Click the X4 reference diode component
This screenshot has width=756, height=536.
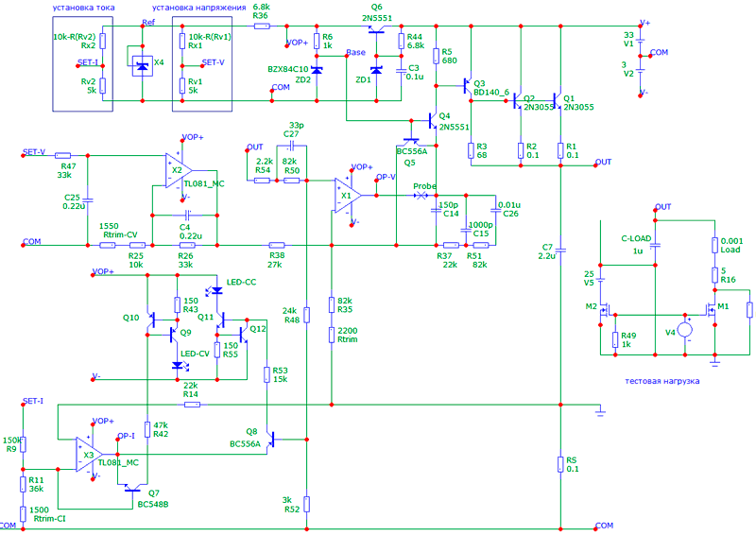point(143,66)
